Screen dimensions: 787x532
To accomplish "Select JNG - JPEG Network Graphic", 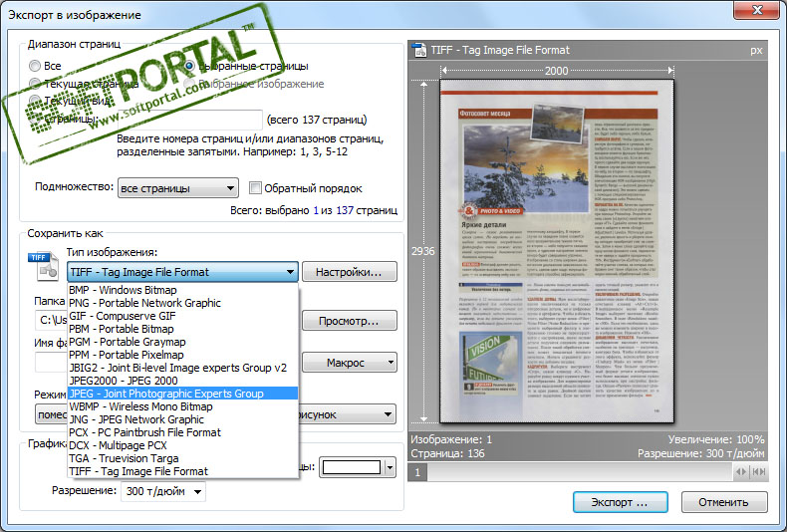I will coord(182,419).
